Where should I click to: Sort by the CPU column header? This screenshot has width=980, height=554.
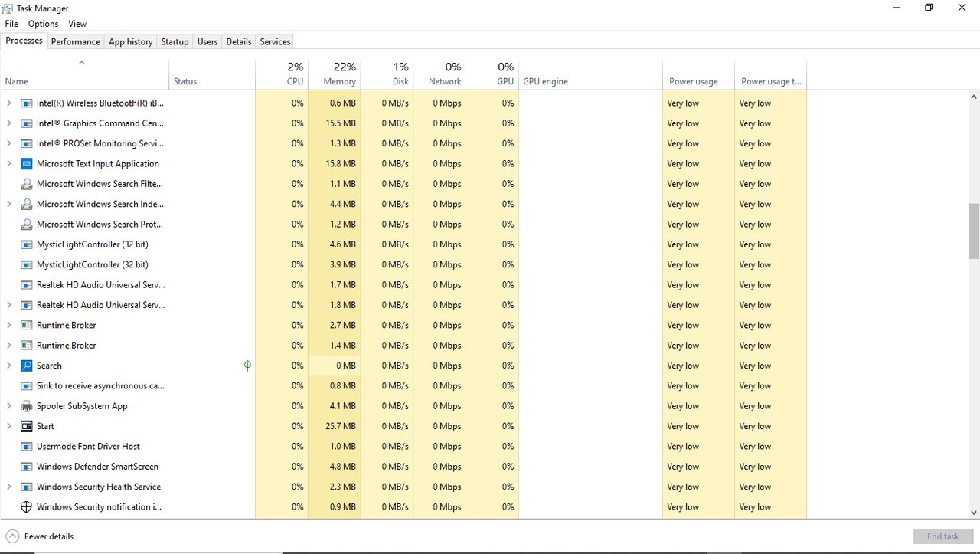click(282, 74)
